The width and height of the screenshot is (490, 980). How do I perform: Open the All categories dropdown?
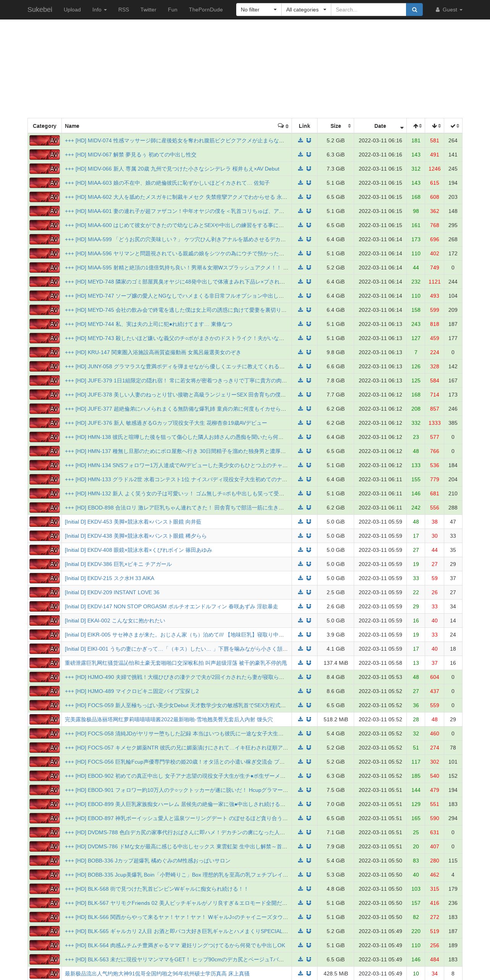click(x=306, y=10)
